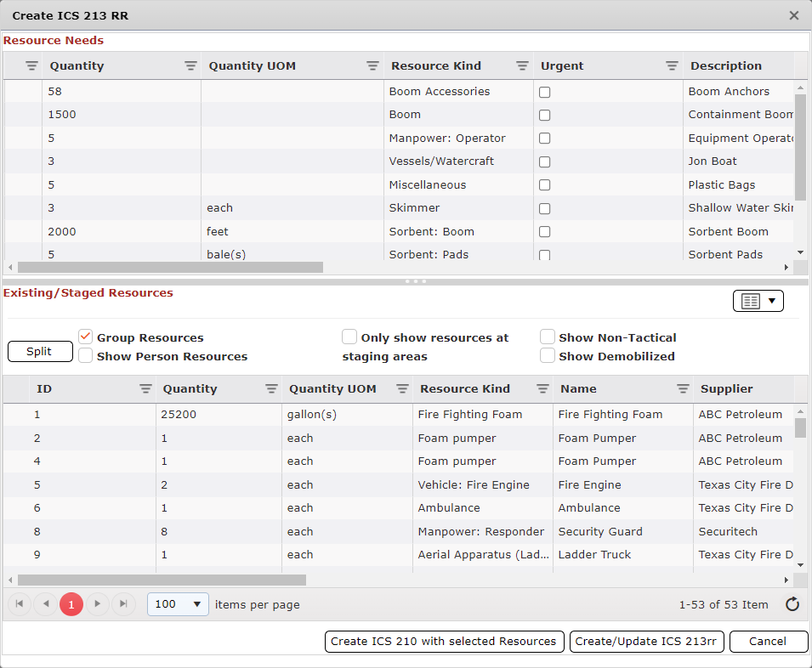Enable Show Non-Tactical resources
The image size is (812, 668).
(548, 337)
